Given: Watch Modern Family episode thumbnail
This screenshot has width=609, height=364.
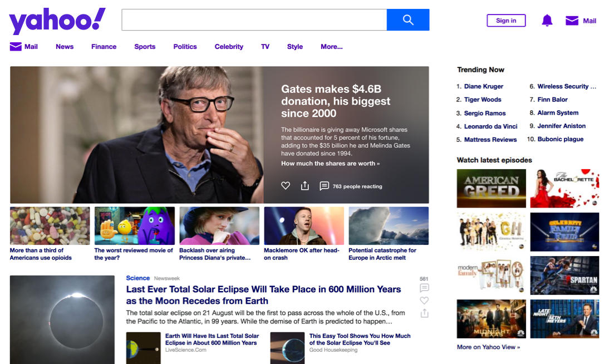Looking at the screenshot, I should (492, 276).
